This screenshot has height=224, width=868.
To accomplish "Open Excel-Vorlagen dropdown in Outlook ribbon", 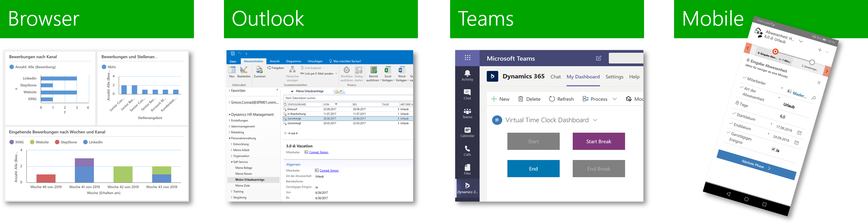I will coord(388,74).
